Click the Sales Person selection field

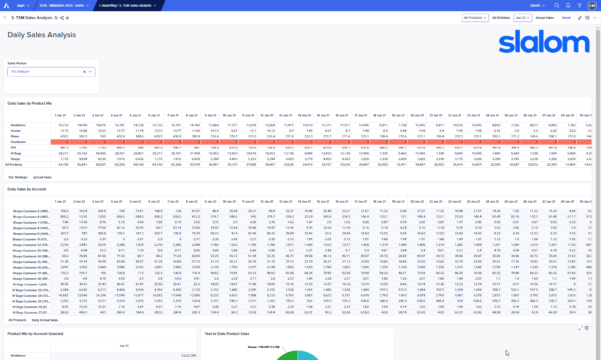pyautogui.click(x=51, y=72)
